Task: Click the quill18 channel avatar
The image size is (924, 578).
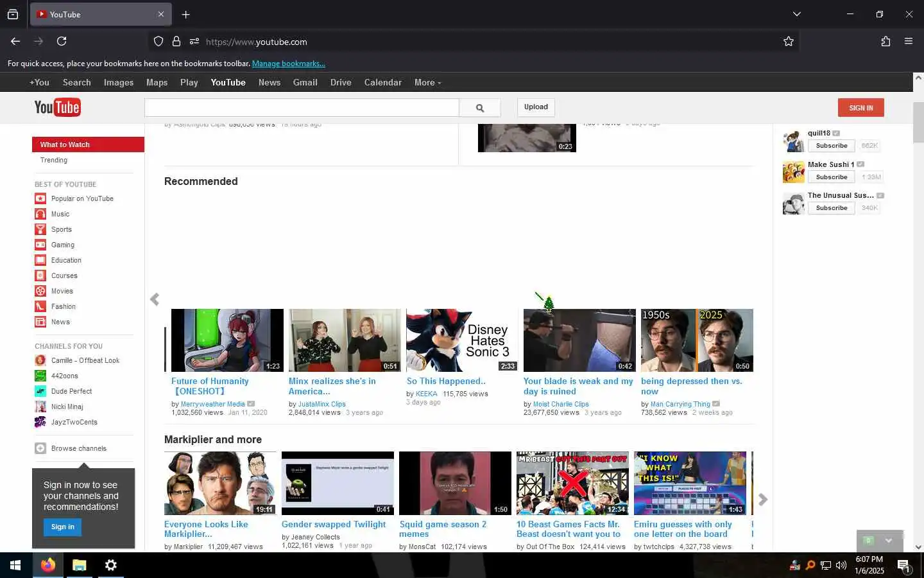Action: tap(794, 141)
